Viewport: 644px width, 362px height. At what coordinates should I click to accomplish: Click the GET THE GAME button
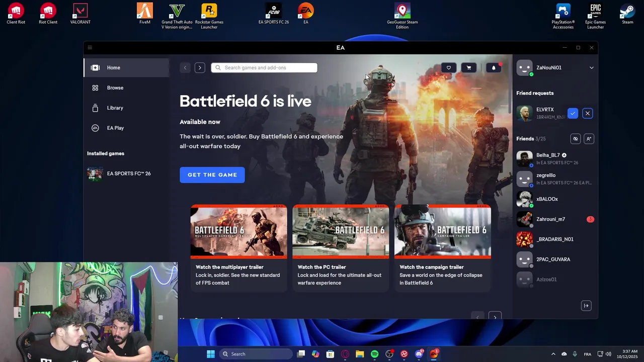[x=212, y=175]
